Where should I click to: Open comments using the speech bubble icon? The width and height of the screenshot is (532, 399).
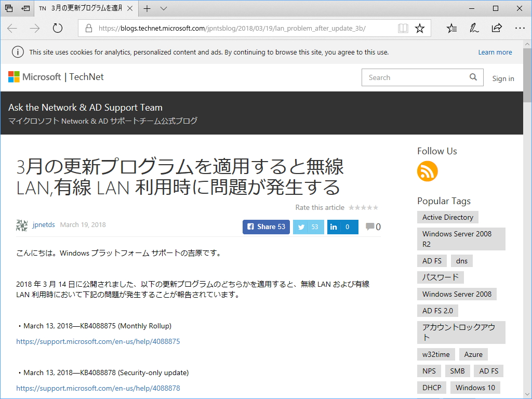pos(369,226)
